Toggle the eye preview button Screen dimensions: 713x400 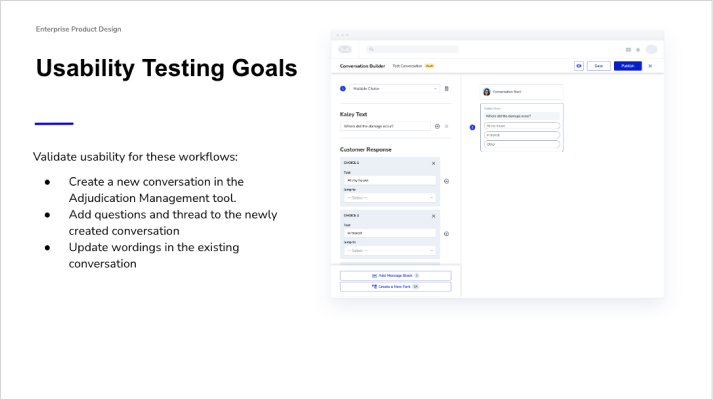click(579, 66)
